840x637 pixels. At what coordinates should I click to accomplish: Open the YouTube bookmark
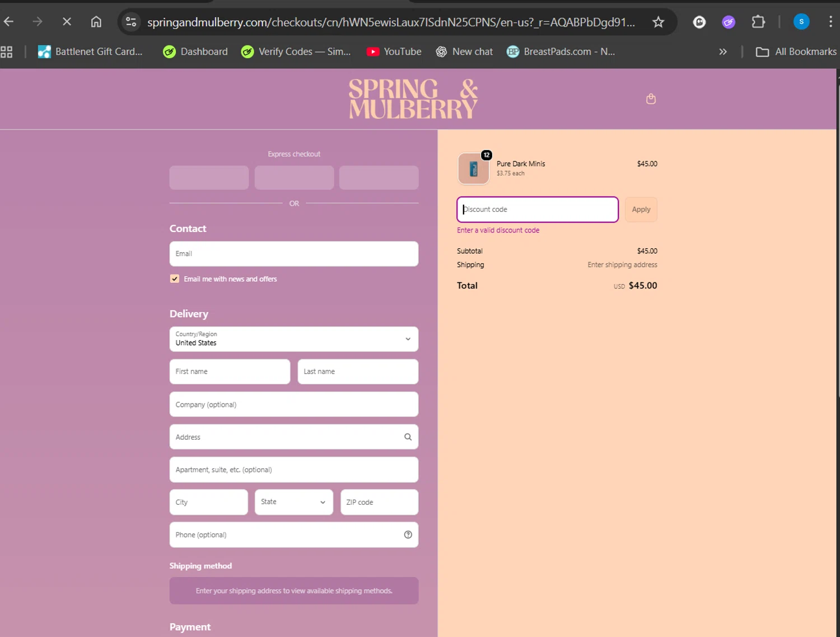coord(394,52)
